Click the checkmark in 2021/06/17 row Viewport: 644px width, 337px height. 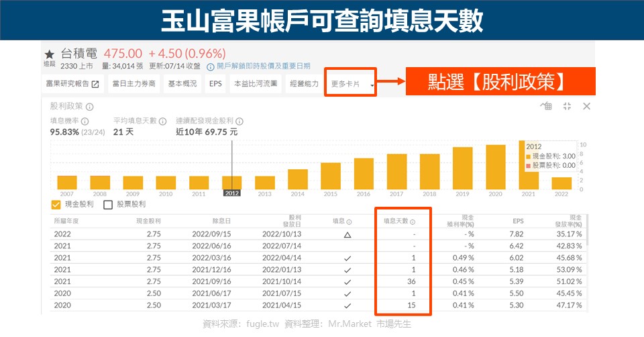(347, 294)
